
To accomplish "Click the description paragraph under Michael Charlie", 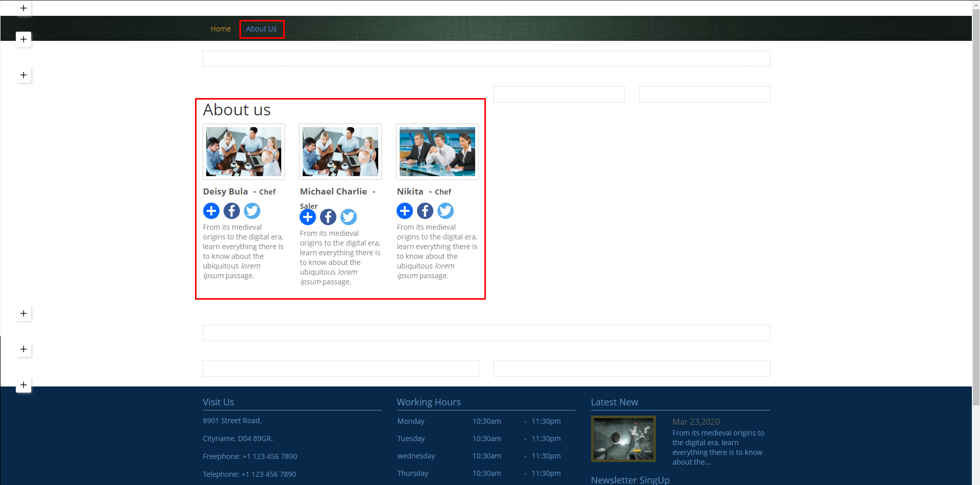I will point(340,257).
